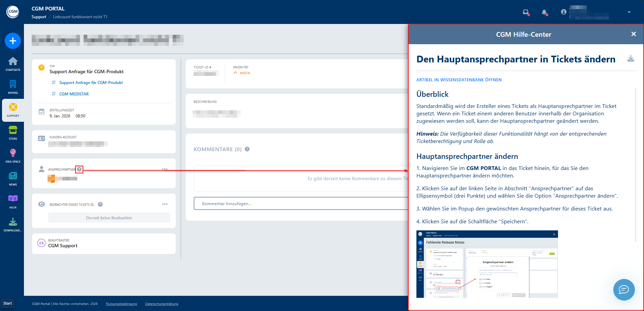Open the chat bubble support button
Viewport: 644px width, 311px height.
tap(624, 289)
